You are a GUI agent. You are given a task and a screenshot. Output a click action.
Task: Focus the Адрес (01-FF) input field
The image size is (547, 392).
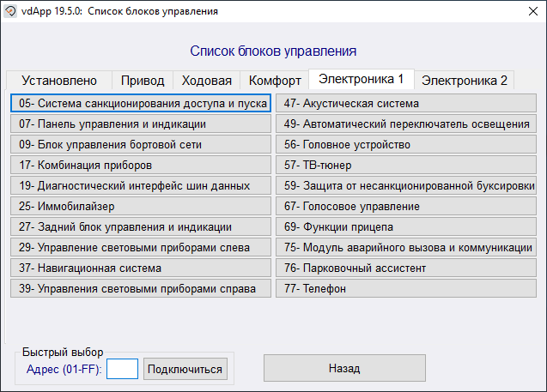[x=122, y=369]
